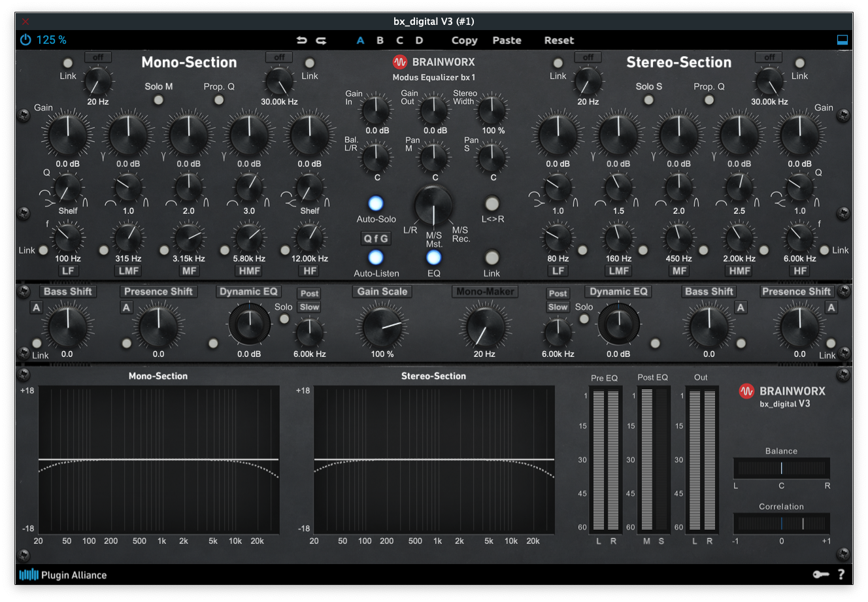868x602 pixels.
Task: Click the Gain In knob
Action: (376, 109)
